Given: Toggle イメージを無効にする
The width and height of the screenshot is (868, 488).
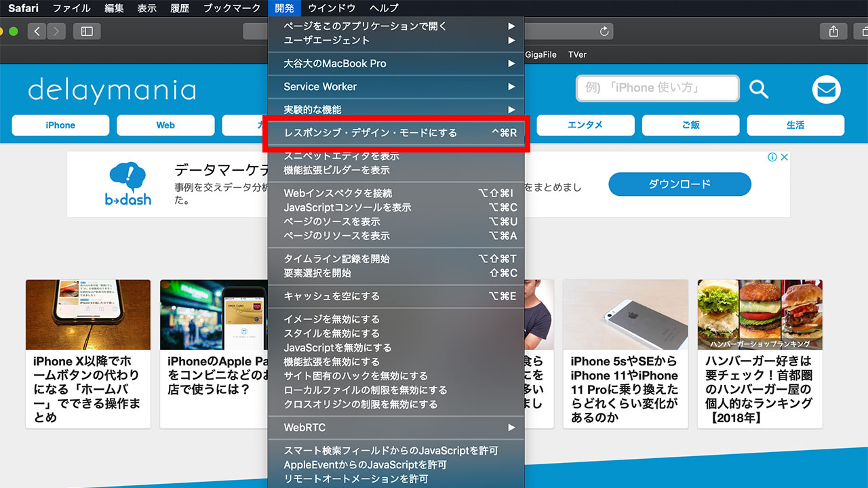Looking at the screenshot, I should [396, 319].
